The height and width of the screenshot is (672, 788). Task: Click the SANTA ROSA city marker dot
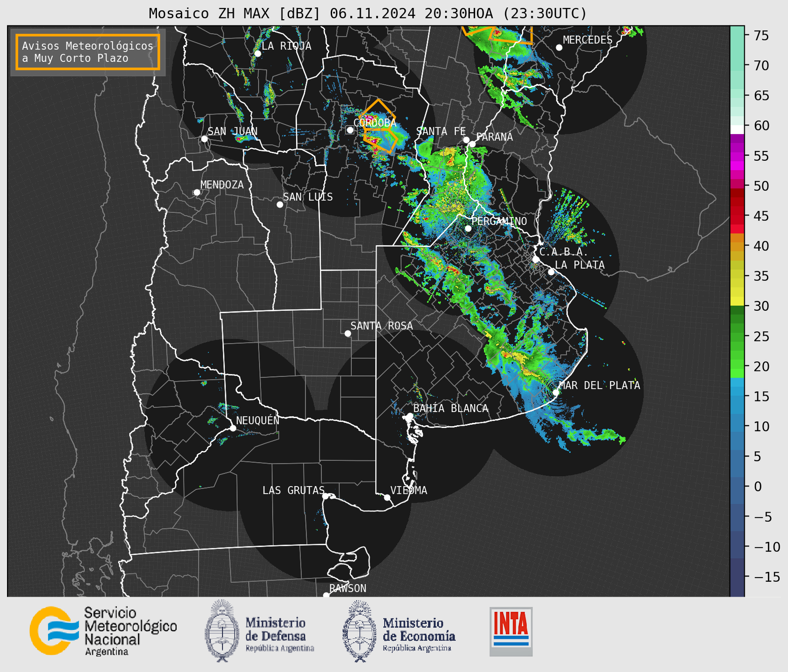(348, 334)
